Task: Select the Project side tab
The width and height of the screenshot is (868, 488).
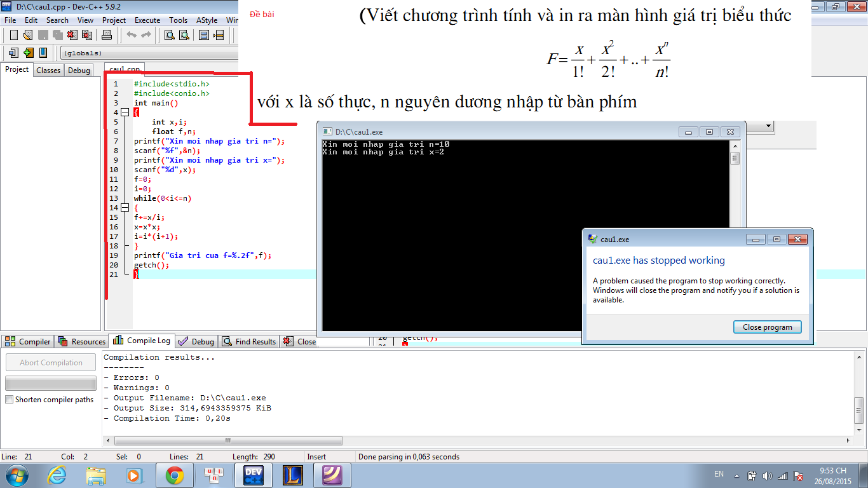Action: (17, 70)
